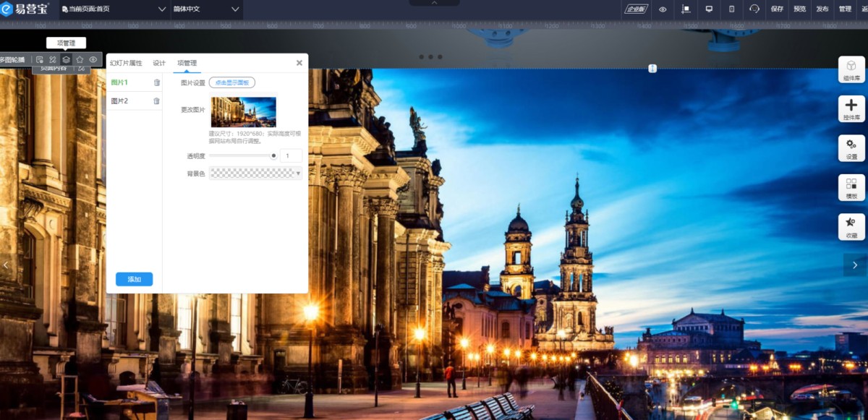Click the 多图轮播 component label
The width and height of the screenshot is (868, 420).
click(12, 59)
